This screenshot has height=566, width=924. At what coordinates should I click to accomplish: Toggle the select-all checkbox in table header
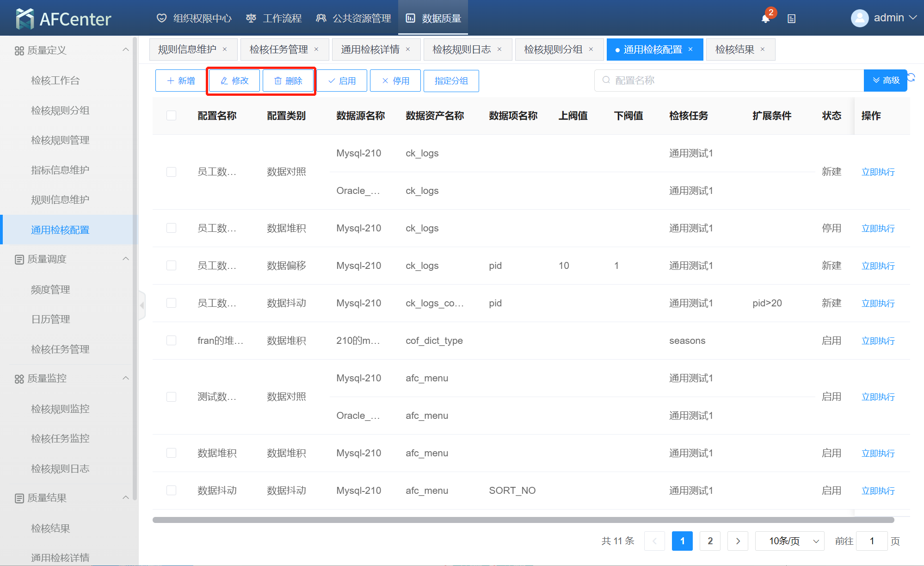[x=171, y=116]
